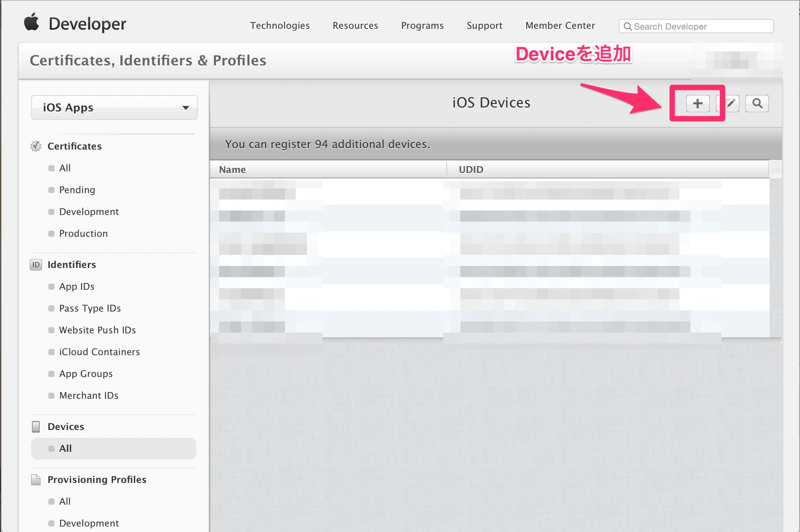Open the iOS Apps platform dropdown
800x532 pixels.
[115, 107]
